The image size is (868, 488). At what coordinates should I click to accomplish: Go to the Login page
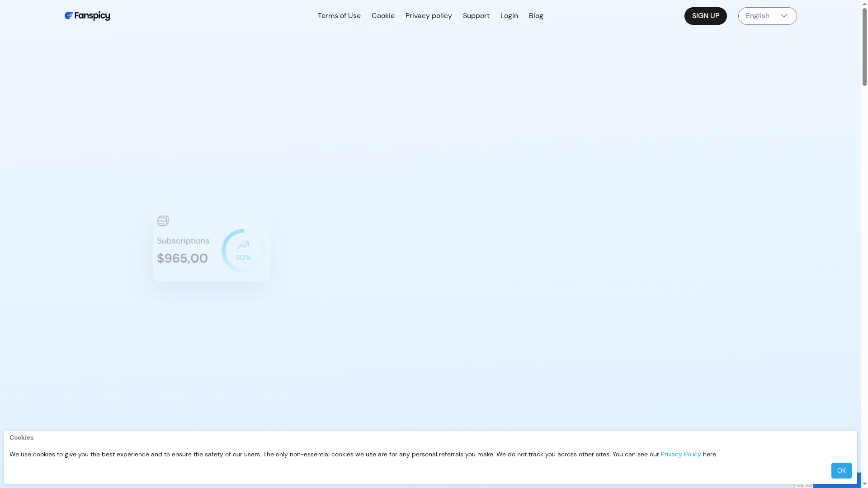509,16
